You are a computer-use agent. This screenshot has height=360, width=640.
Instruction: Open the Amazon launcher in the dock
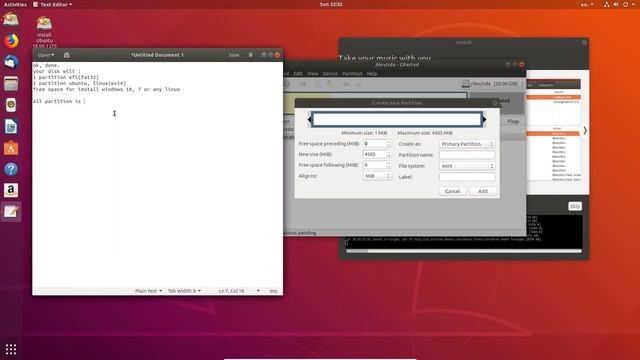click(11, 190)
